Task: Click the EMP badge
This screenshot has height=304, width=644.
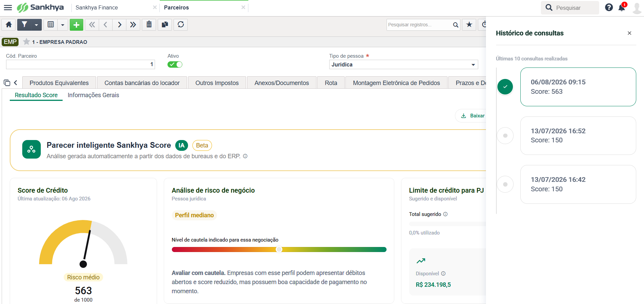Action: click(x=10, y=42)
